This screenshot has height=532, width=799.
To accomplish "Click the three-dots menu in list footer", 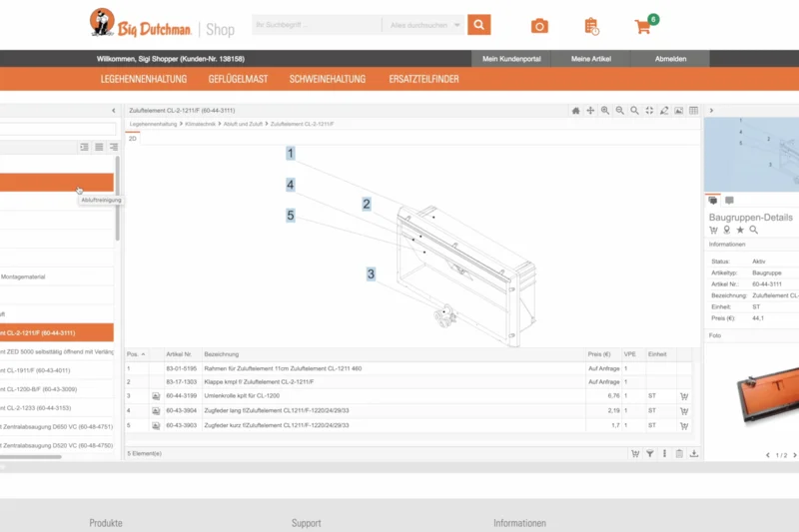I will 664,453.
